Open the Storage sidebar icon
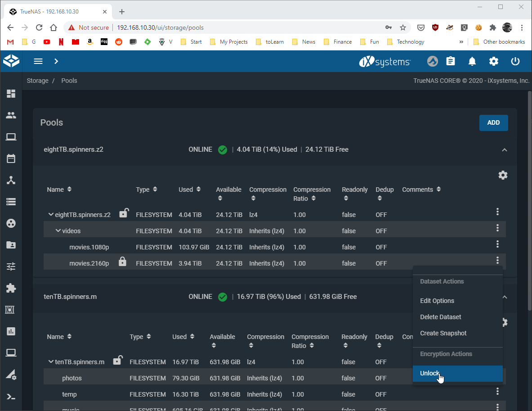 pyautogui.click(x=11, y=202)
